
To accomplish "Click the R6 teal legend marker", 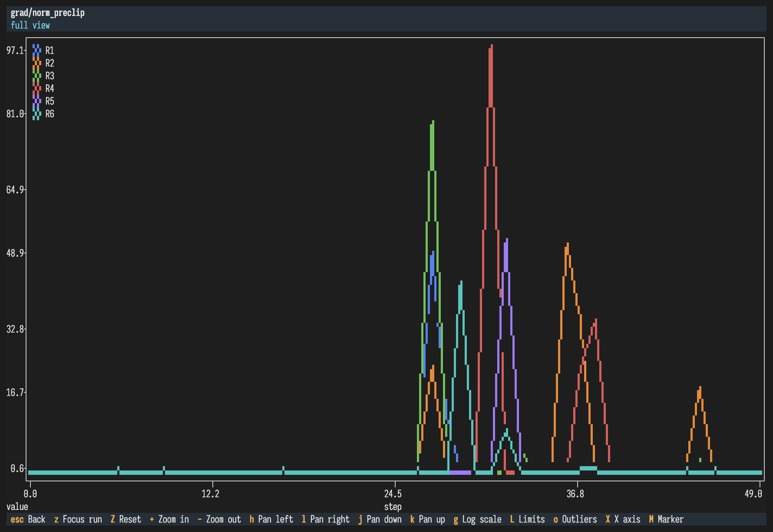I will coord(37,114).
